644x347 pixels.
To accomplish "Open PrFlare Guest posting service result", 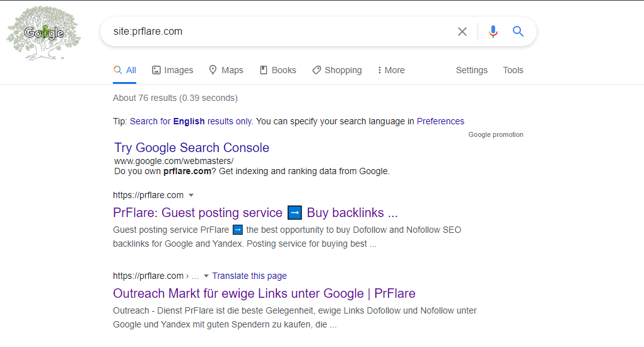I will (x=255, y=213).
